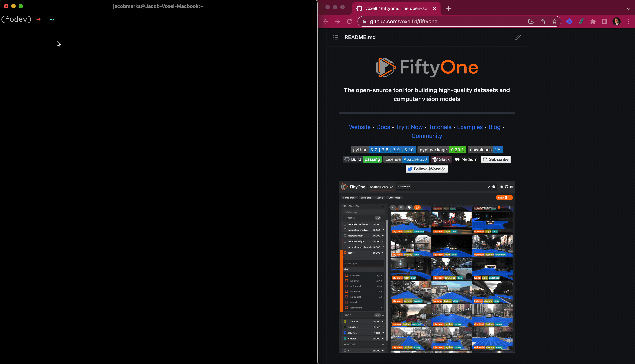Viewport: 635px width, 364px height.
Task: Open the Chrome profile avatar
Action: 616,22
